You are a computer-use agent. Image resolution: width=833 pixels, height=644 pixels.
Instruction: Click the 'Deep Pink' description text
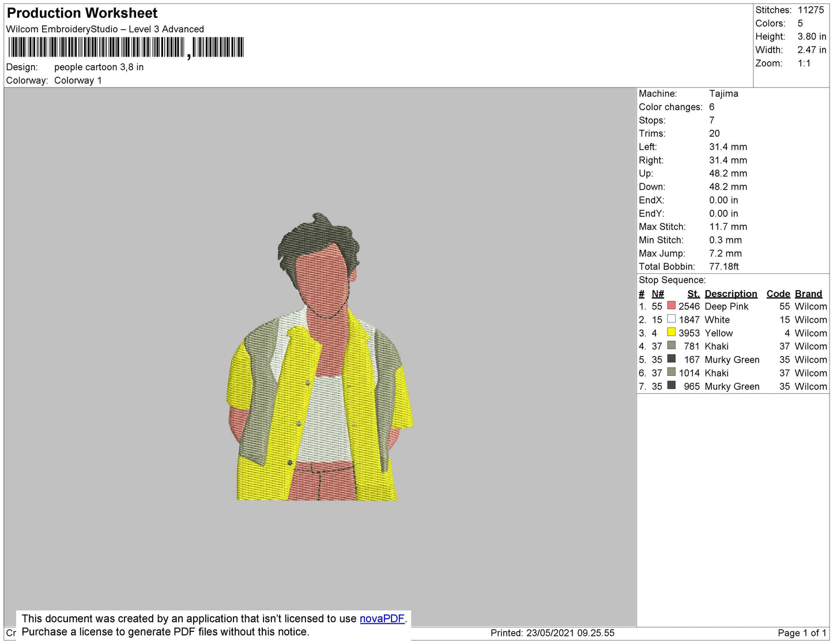click(726, 307)
